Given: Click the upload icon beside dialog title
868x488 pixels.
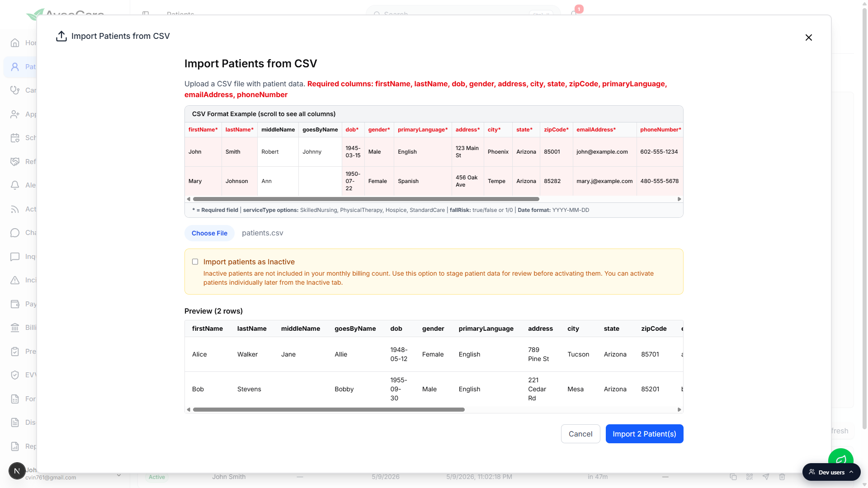Looking at the screenshot, I should point(61,36).
